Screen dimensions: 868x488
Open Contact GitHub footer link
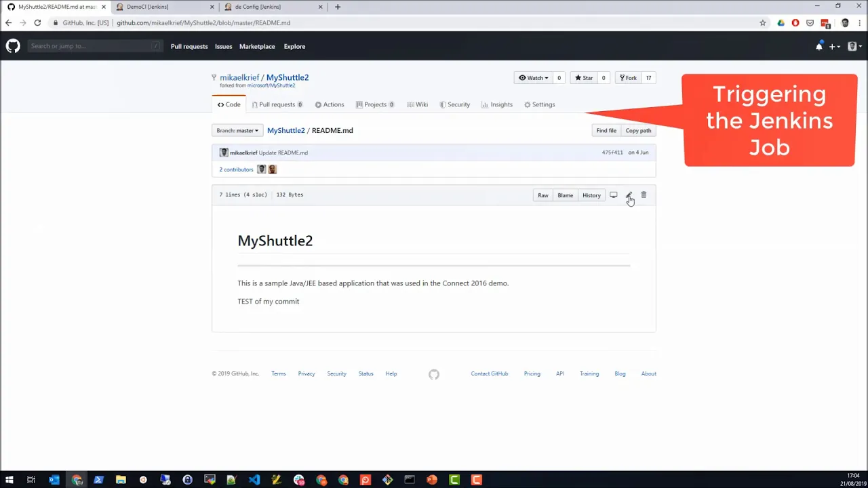pyautogui.click(x=490, y=373)
